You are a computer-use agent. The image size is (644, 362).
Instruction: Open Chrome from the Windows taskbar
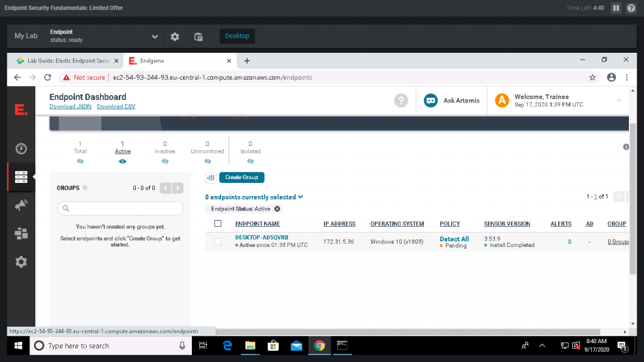[x=319, y=346]
